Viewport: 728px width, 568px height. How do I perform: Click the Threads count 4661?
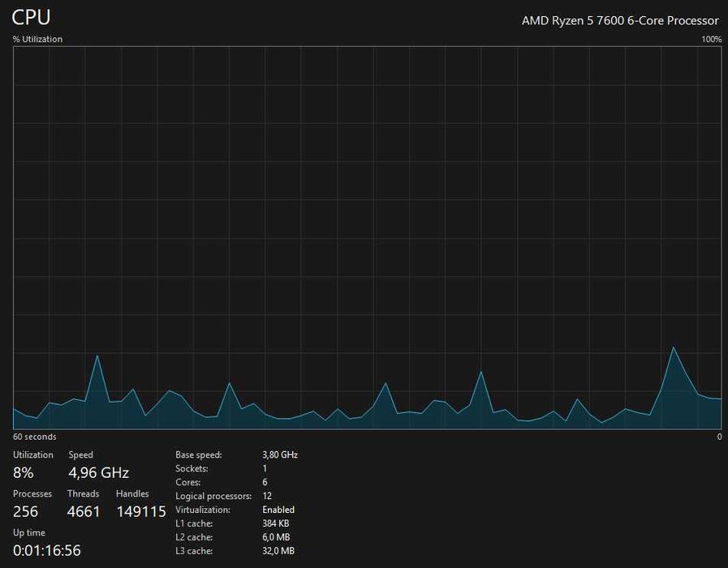84,511
